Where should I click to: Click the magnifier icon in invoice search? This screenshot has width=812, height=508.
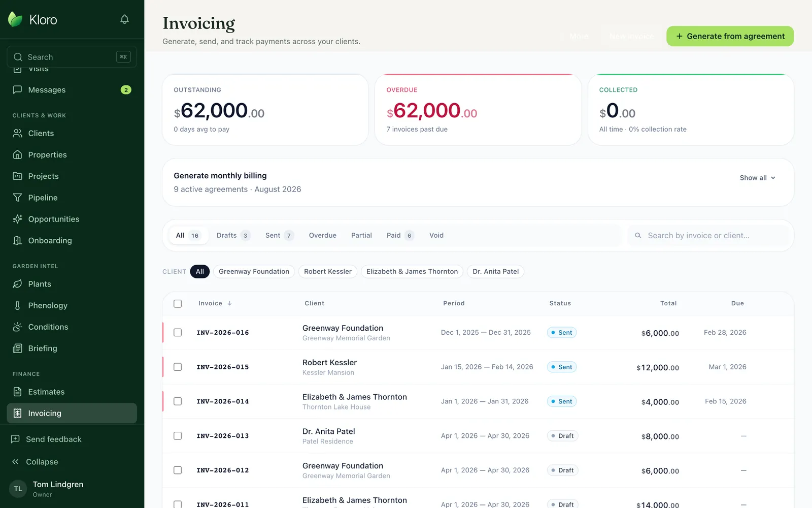[638, 236]
